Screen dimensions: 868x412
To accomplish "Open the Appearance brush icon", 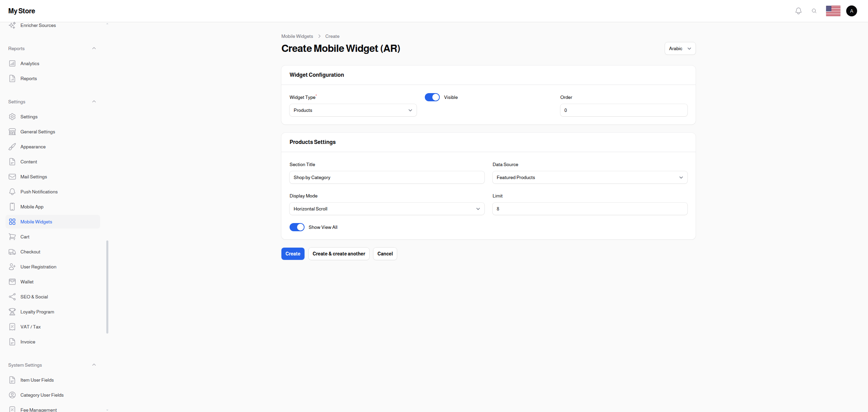I will coord(12,147).
